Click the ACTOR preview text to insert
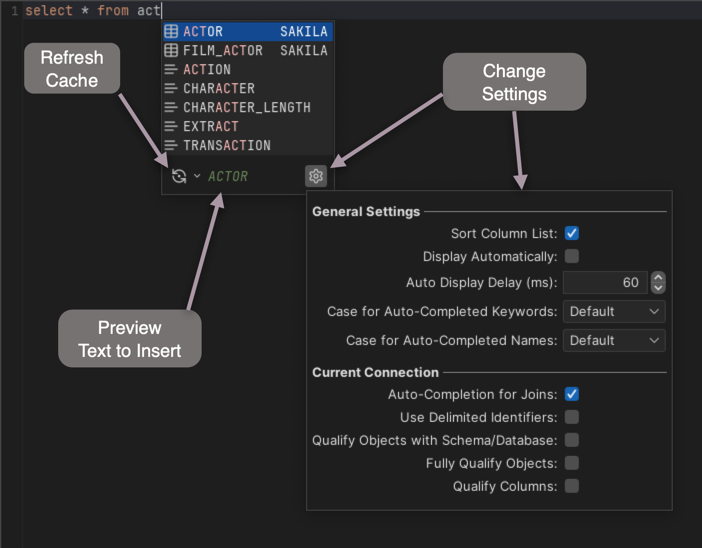 pyautogui.click(x=228, y=177)
